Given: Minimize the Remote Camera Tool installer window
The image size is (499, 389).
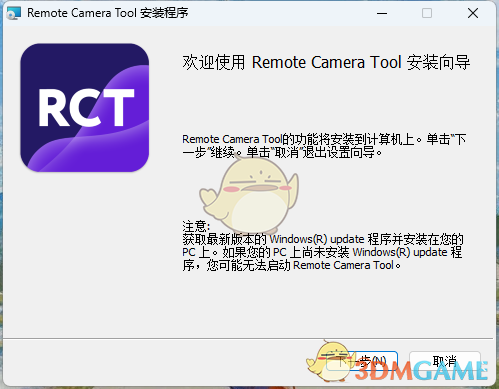Looking at the screenshot, I should pyautogui.click(x=382, y=13).
